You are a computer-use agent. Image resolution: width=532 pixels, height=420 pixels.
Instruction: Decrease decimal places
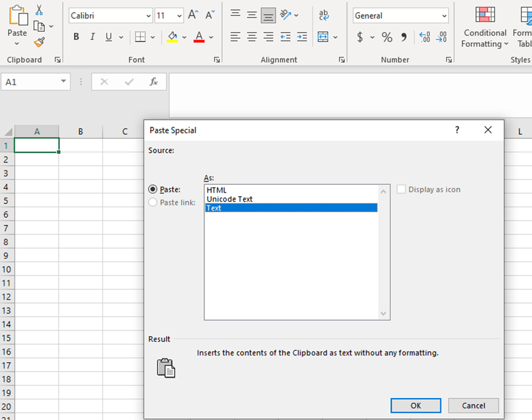pyautogui.click(x=442, y=37)
